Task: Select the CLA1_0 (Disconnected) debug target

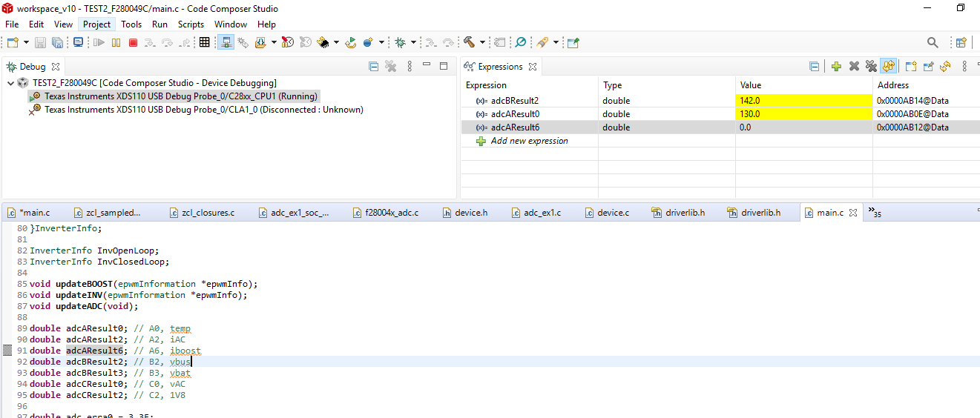Action: [197, 110]
